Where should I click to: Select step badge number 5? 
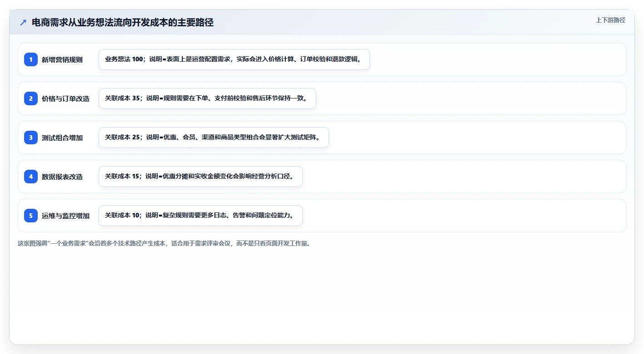coord(31,216)
